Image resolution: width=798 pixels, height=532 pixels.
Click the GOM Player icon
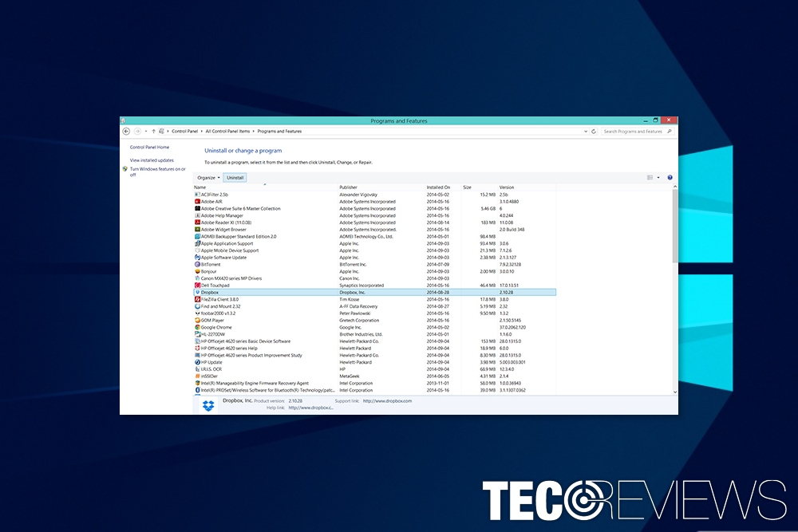click(x=197, y=321)
